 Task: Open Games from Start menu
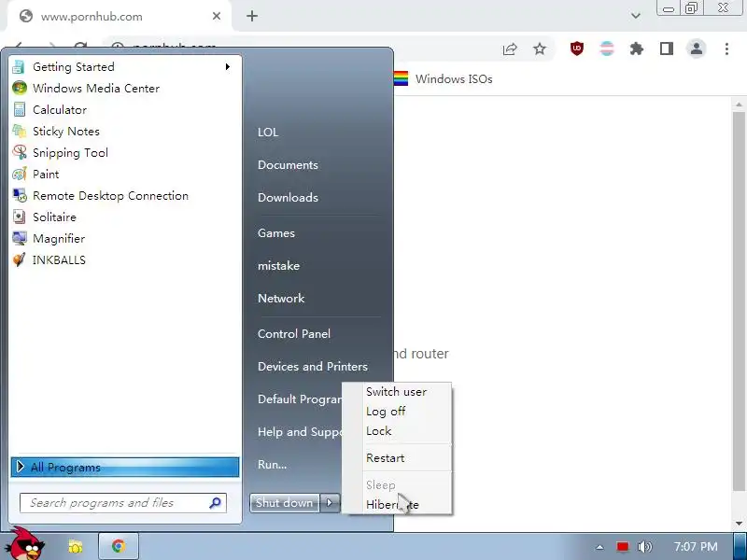275,232
